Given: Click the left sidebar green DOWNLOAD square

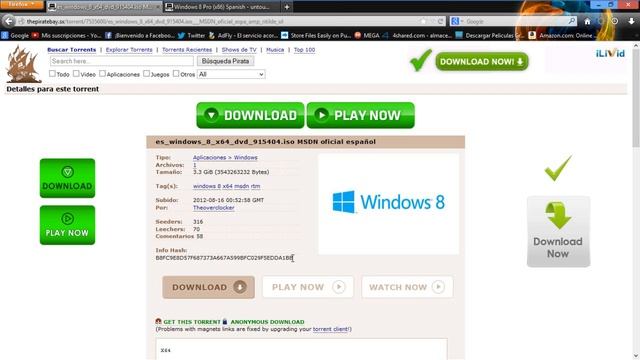Looking at the screenshot, I should pos(67,178).
